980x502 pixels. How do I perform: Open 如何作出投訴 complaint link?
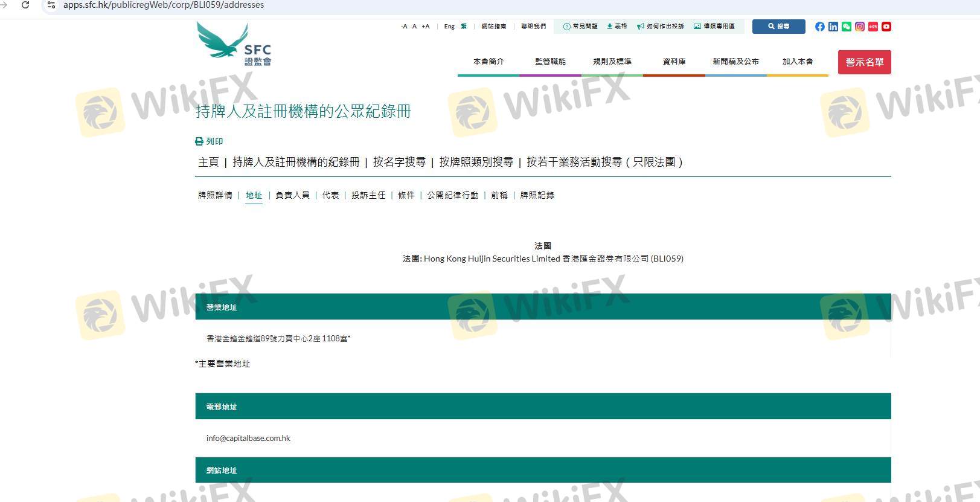pyautogui.click(x=661, y=27)
